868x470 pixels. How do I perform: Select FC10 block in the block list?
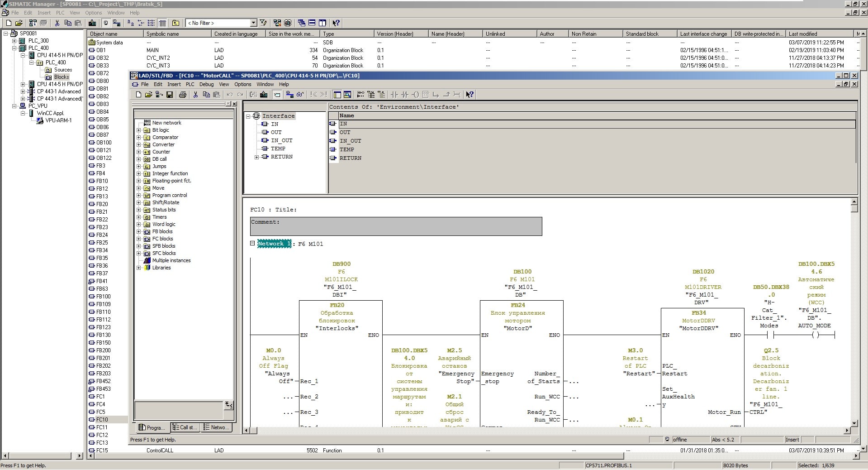tap(102, 420)
